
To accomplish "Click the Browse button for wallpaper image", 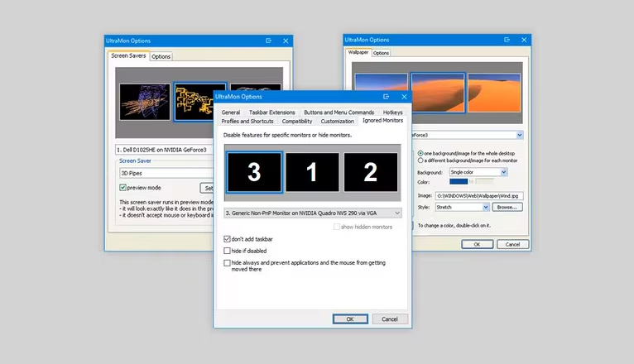I will pos(507,207).
